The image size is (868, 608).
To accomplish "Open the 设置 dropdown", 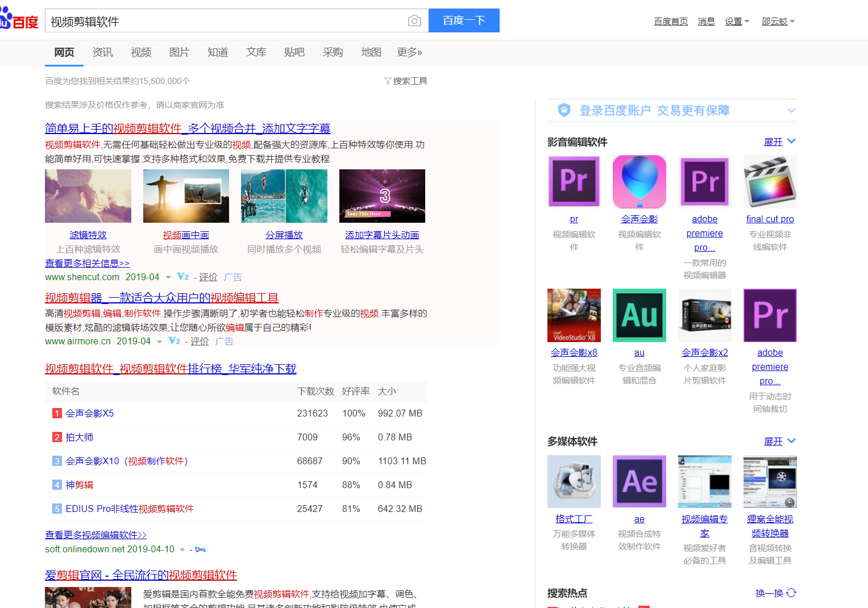I will [737, 22].
